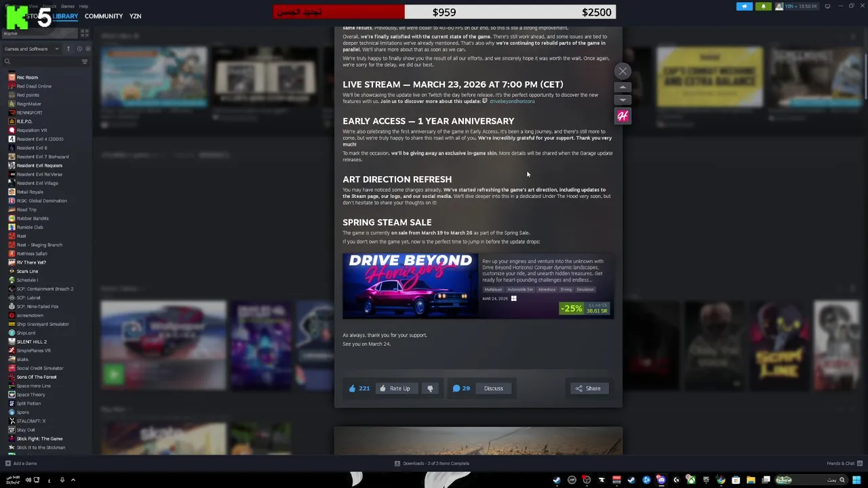Select Rec Room in the game list
This screenshot has height=488, width=868.
point(27,77)
